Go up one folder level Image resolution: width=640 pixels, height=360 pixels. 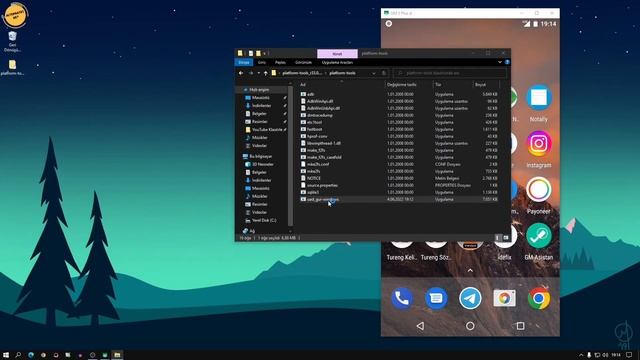point(265,73)
